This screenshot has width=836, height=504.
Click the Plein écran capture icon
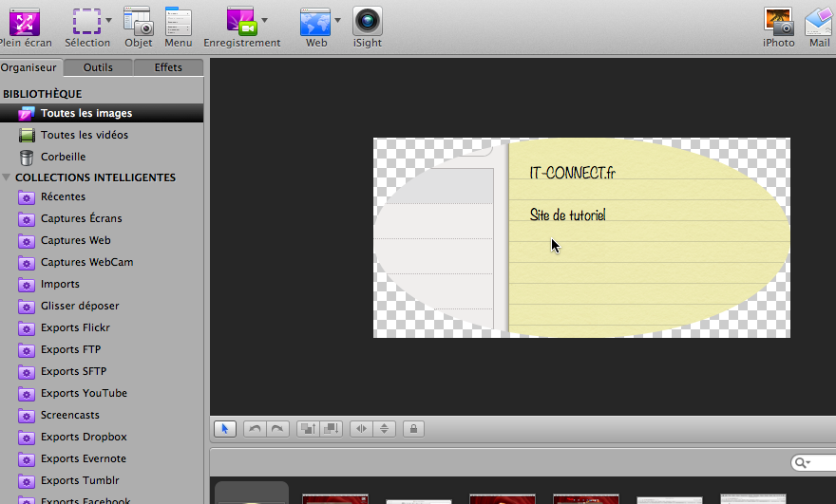24,21
